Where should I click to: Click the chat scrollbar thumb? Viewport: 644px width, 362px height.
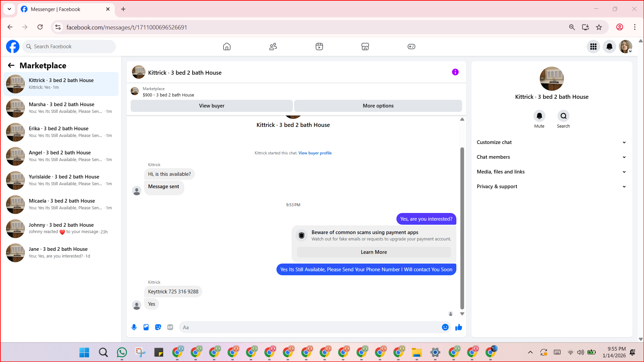pyautogui.click(x=462, y=228)
